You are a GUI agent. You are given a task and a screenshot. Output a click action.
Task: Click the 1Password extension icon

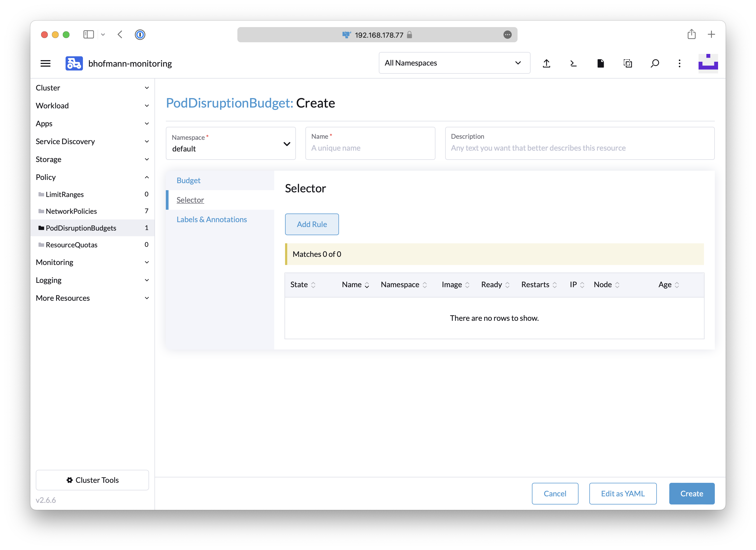(140, 35)
